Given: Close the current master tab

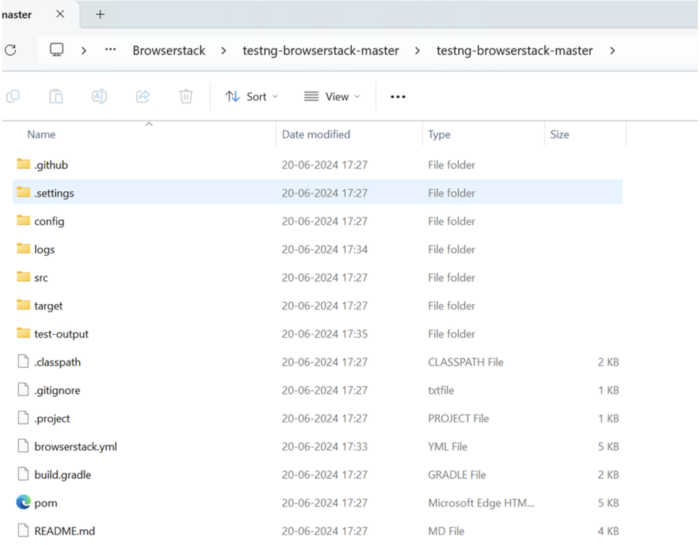Looking at the screenshot, I should click(x=60, y=14).
